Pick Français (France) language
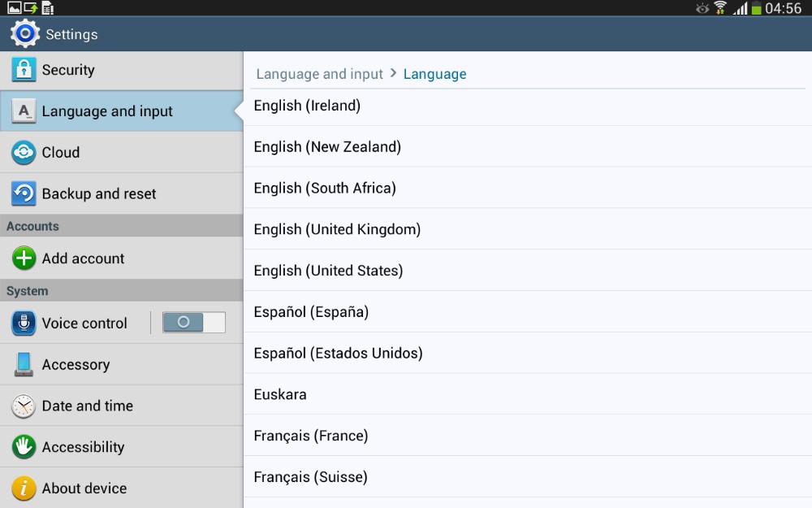Viewport: 812px width, 508px height. click(311, 436)
